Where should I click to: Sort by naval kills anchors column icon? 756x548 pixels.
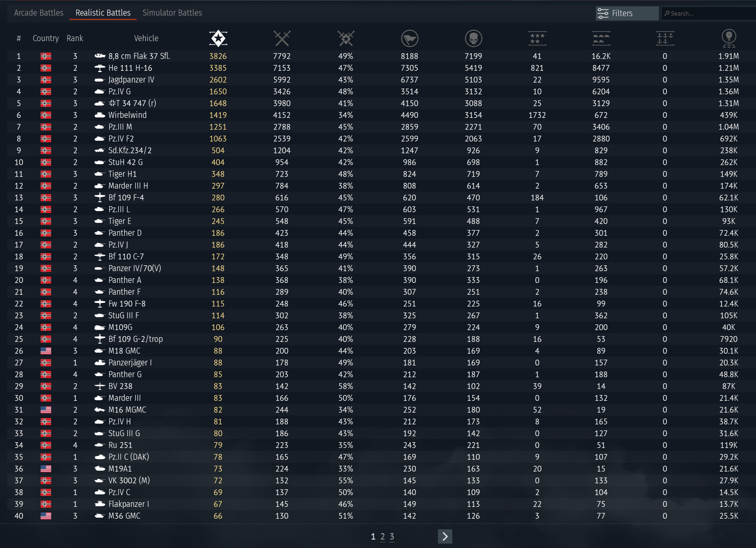tap(665, 38)
